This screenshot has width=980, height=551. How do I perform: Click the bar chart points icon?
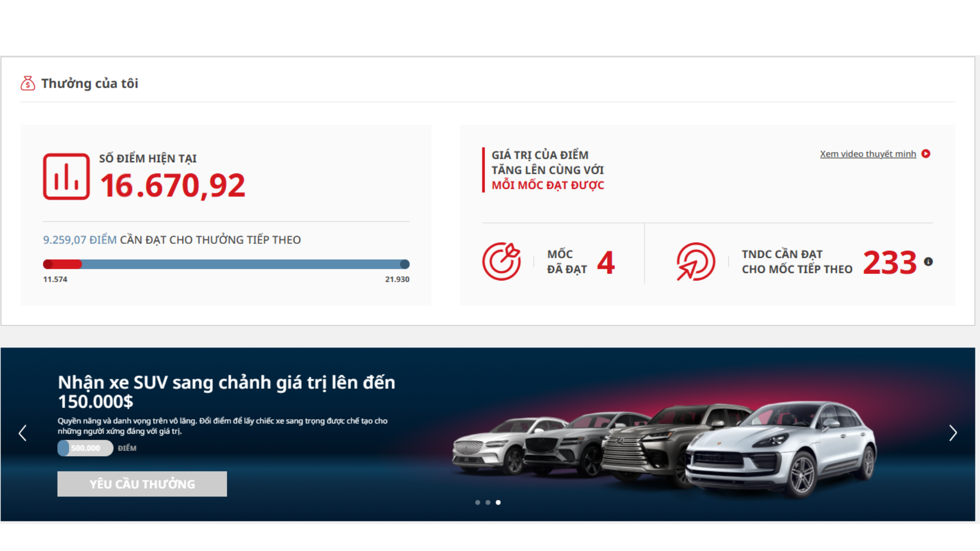[x=66, y=177]
